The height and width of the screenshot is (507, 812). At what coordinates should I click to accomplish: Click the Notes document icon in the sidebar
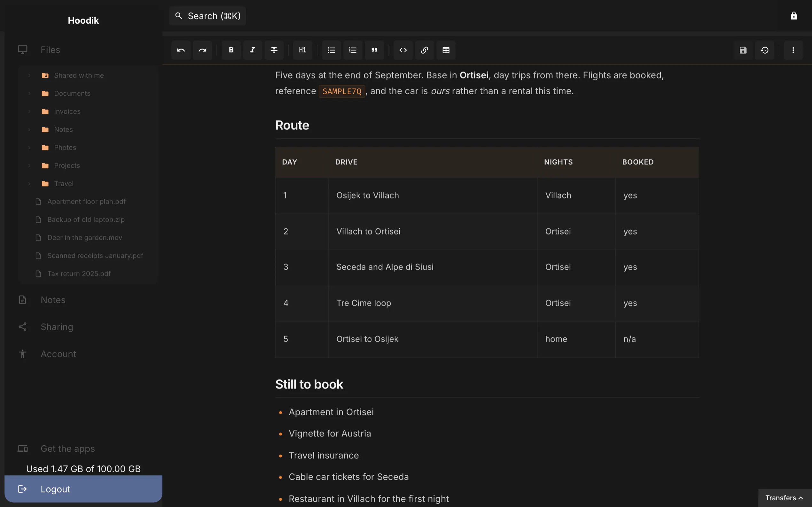[x=22, y=300]
